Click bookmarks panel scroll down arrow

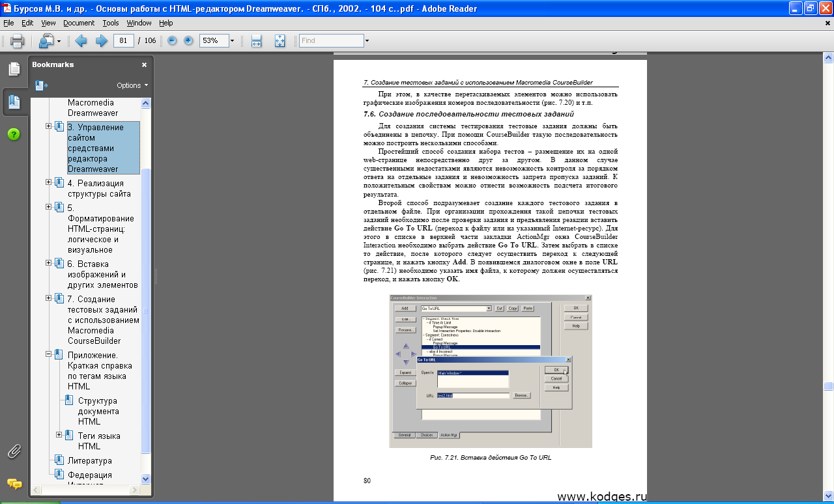coord(146,479)
